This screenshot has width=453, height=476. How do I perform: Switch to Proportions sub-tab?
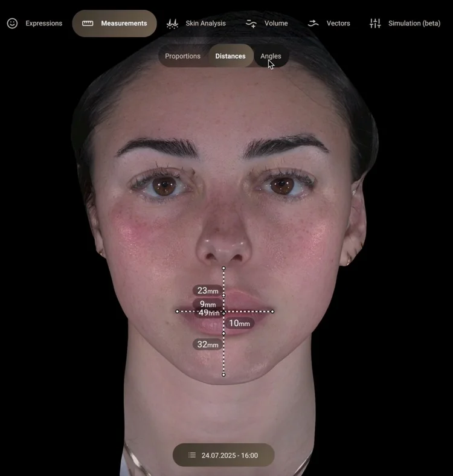[182, 56]
